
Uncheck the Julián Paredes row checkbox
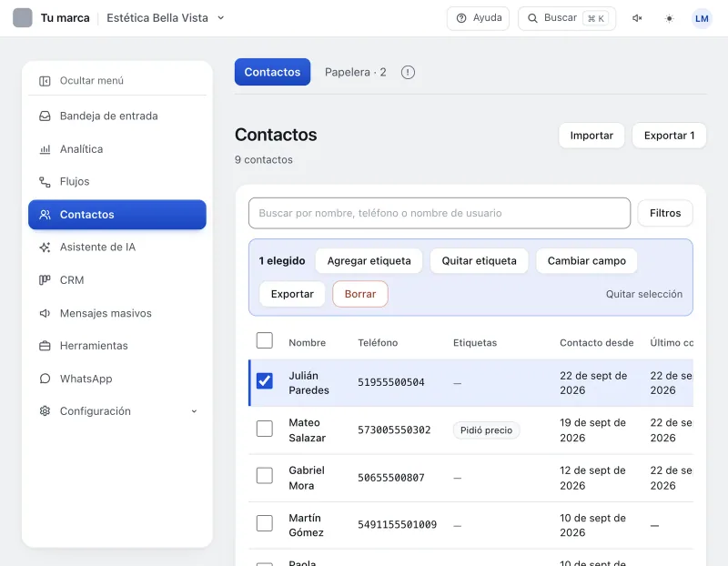click(x=265, y=381)
